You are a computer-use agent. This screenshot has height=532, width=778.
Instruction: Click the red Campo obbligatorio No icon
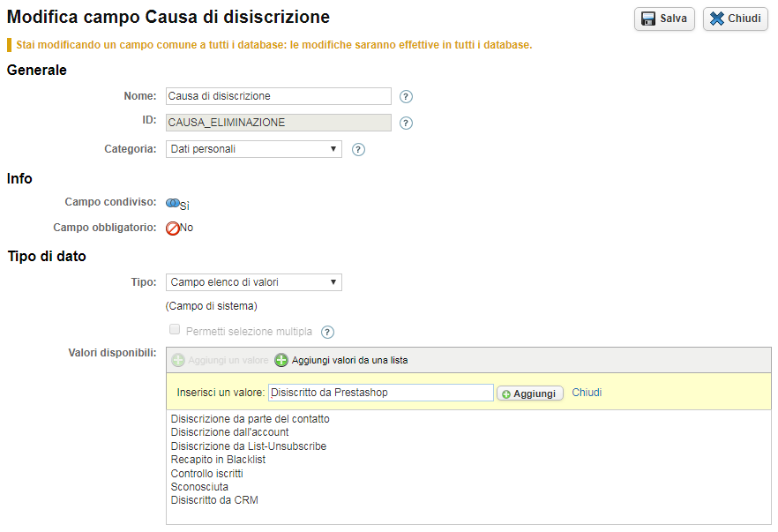click(x=173, y=228)
